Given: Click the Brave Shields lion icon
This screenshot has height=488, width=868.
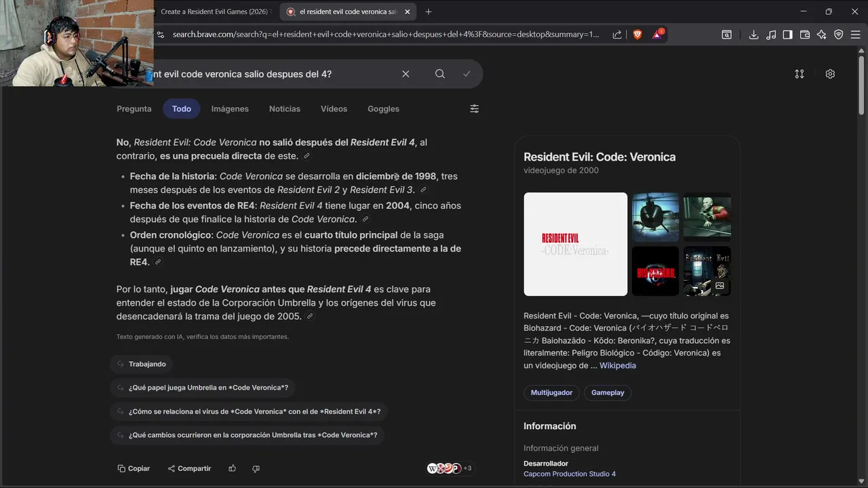Looking at the screenshot, I should (637, 35).
